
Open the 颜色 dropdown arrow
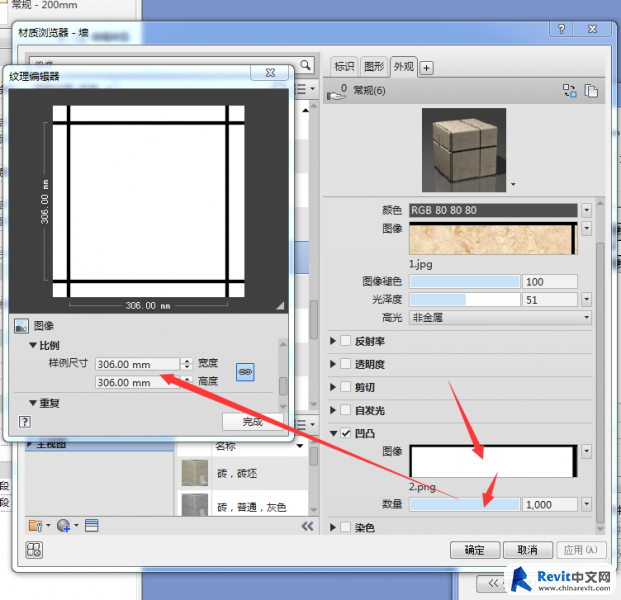point(587,210)
